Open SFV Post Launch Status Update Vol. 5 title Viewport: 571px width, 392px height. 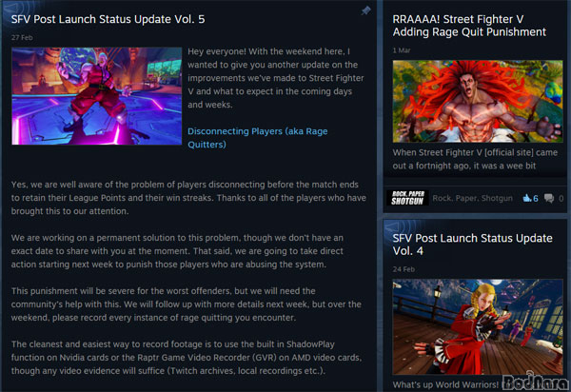(x=108, y=19)
